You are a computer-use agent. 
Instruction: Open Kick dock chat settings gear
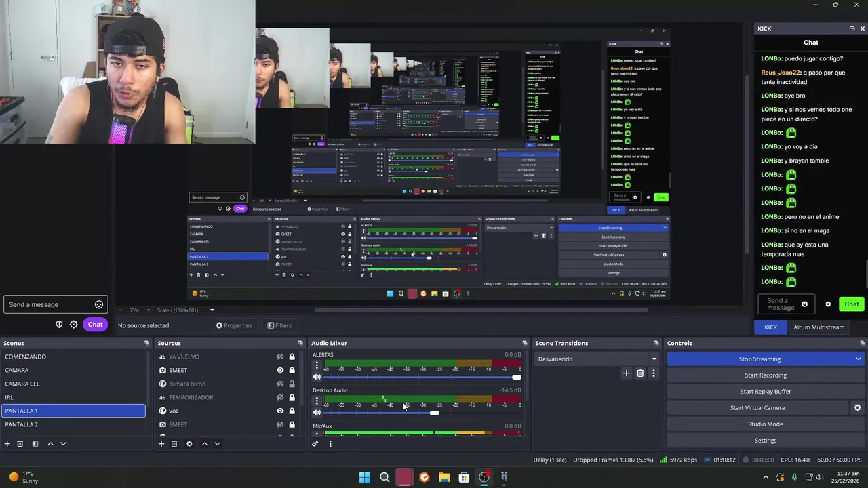click(828, 304)
